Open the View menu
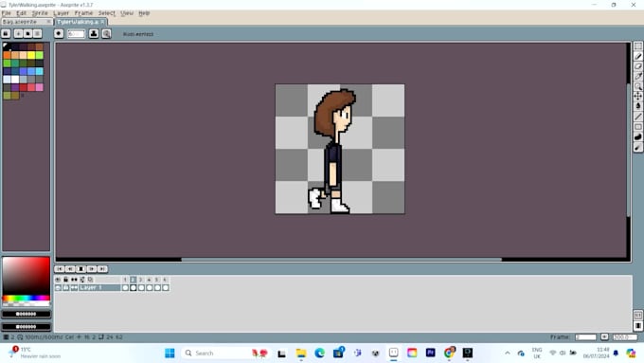 coord(127,13)
